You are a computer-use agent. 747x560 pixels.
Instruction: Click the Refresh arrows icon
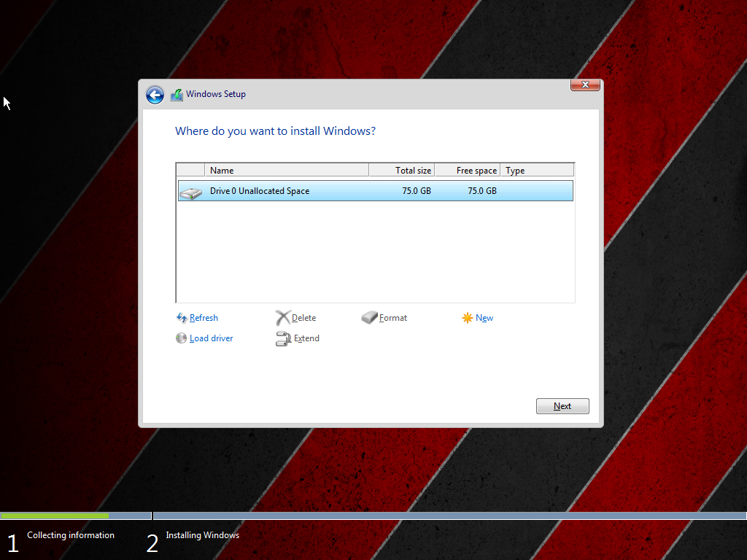coord(182,318)
